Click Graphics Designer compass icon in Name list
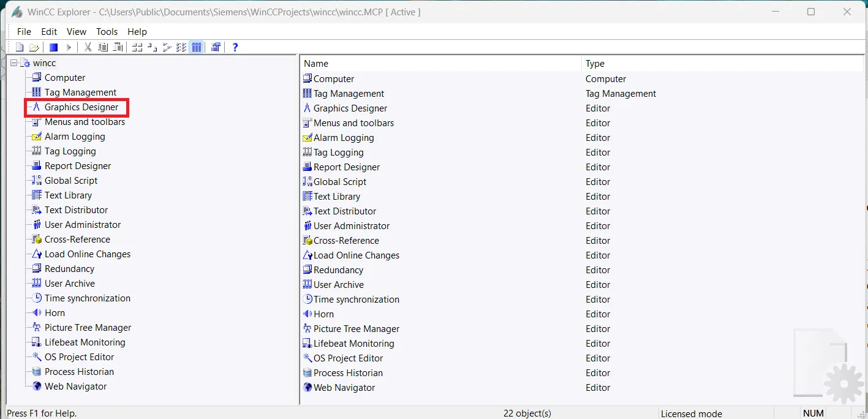This screenshot has width=868, height=419. point(308,108)
